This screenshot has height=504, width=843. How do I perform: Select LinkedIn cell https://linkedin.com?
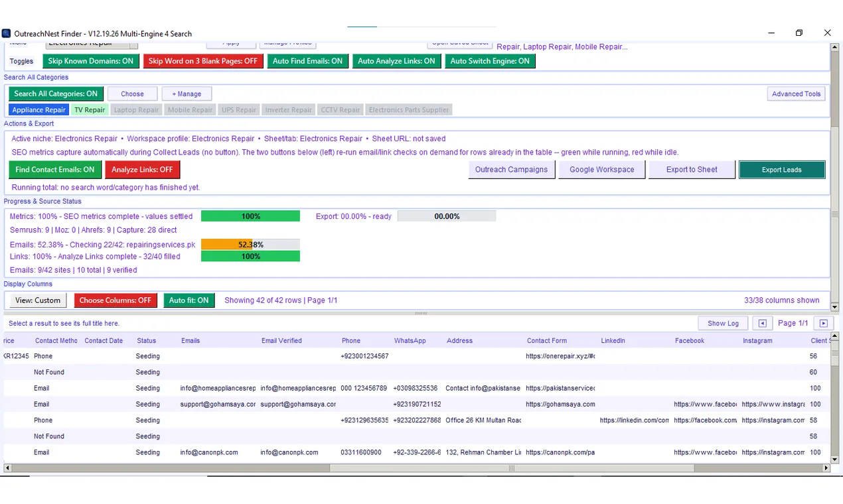(635, 420)
